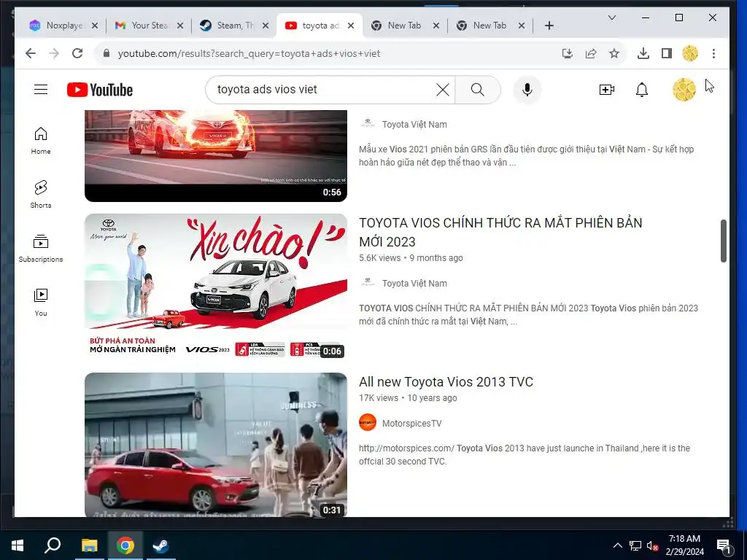Image resolution: width=747 pixels, height=560 pixels.
Task: Open the muted volume tray icon
Action: 652,545
